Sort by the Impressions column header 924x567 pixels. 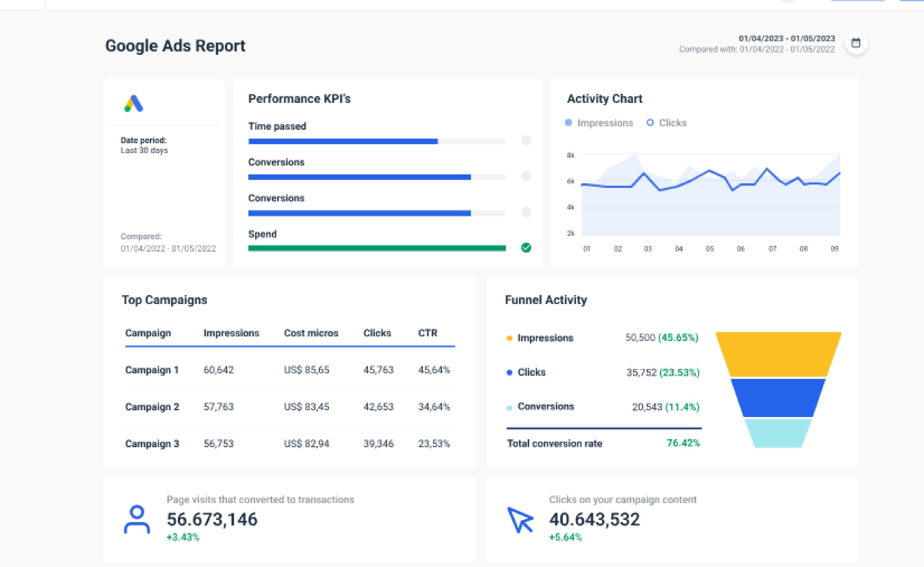pyautogui.click(x=231, y=333)
